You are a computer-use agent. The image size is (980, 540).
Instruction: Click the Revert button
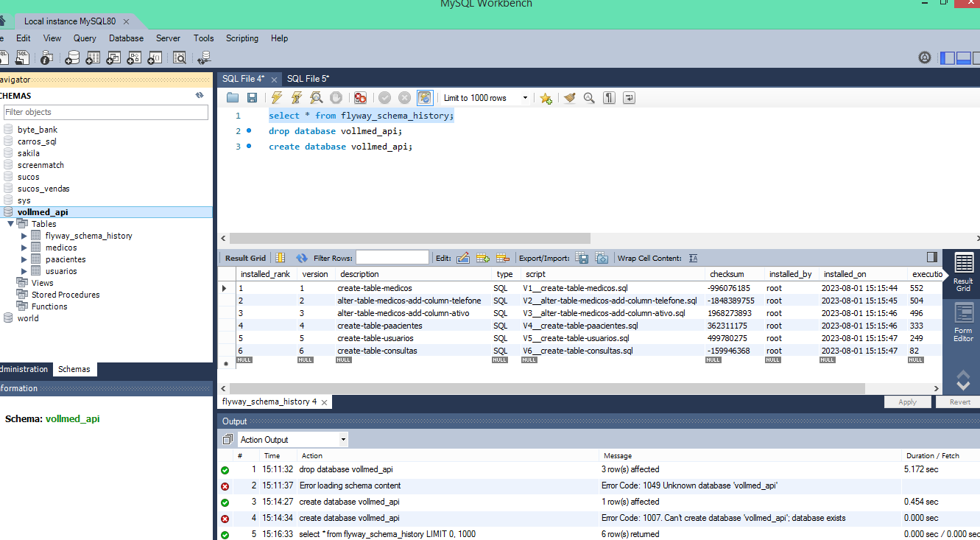click(959, 402)
